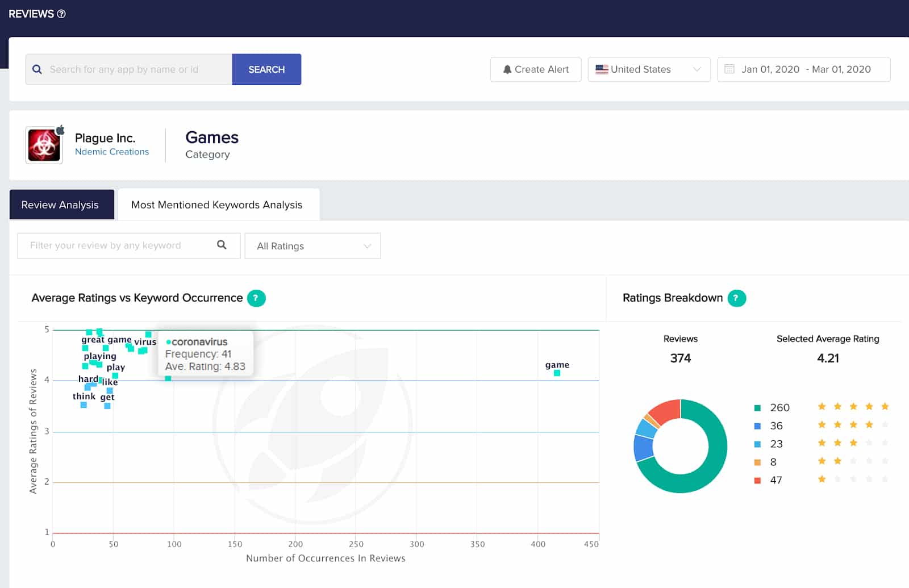Viewport: 909px width, 588px height.
Task: Click the 'hard' keyword label on chart
Action: tap(88, 379)
